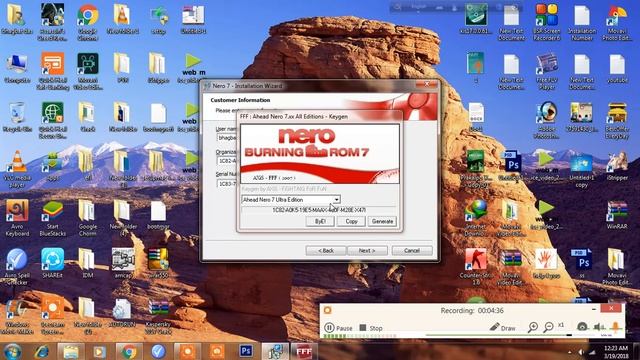Viewport: 640px width, 360px height.
Task: Open the bootmgr file on desktop
Action: [158, 214]
